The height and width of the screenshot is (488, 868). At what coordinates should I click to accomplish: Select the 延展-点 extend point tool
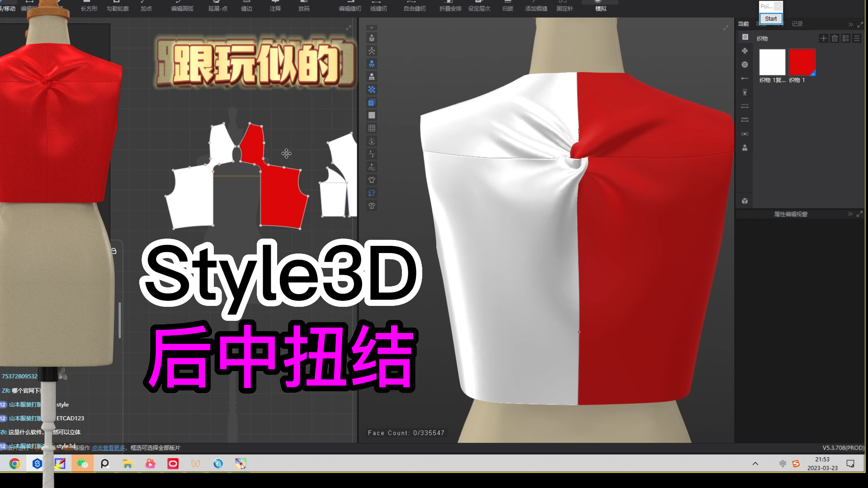(217, 6)
